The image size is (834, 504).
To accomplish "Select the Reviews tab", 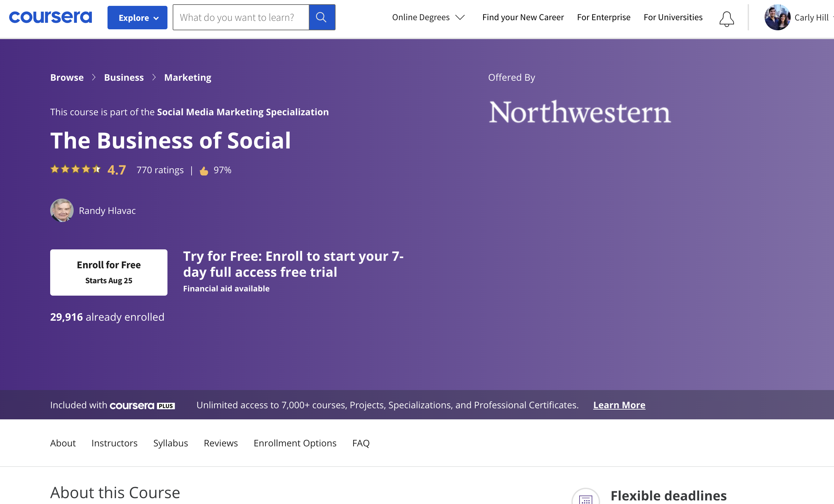I will pyautogui.click(x=221, y=442).
